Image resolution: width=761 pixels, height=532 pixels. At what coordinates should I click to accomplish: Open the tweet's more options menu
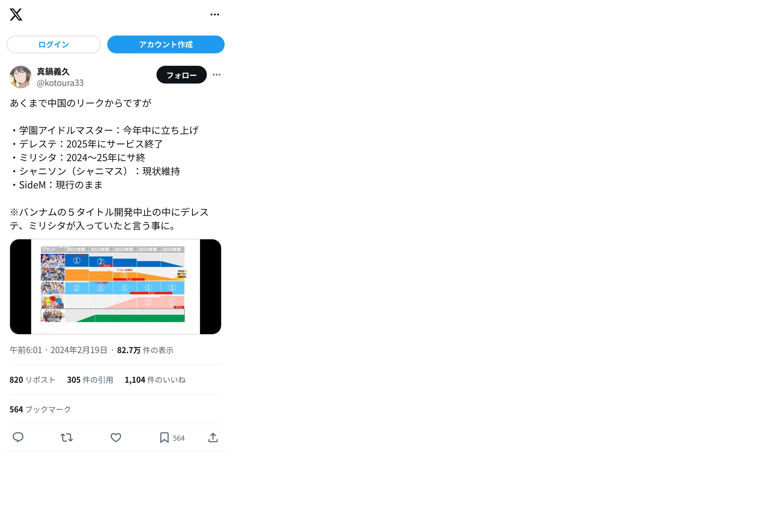217,75
